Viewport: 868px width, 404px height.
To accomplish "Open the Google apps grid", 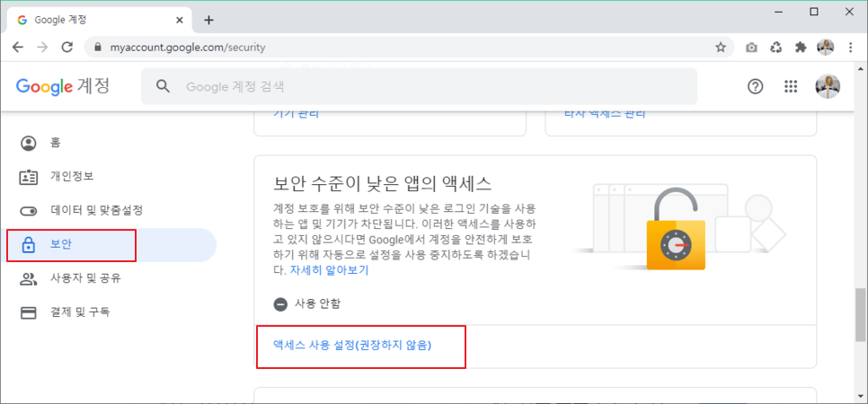I will click(x=791, y=86).
